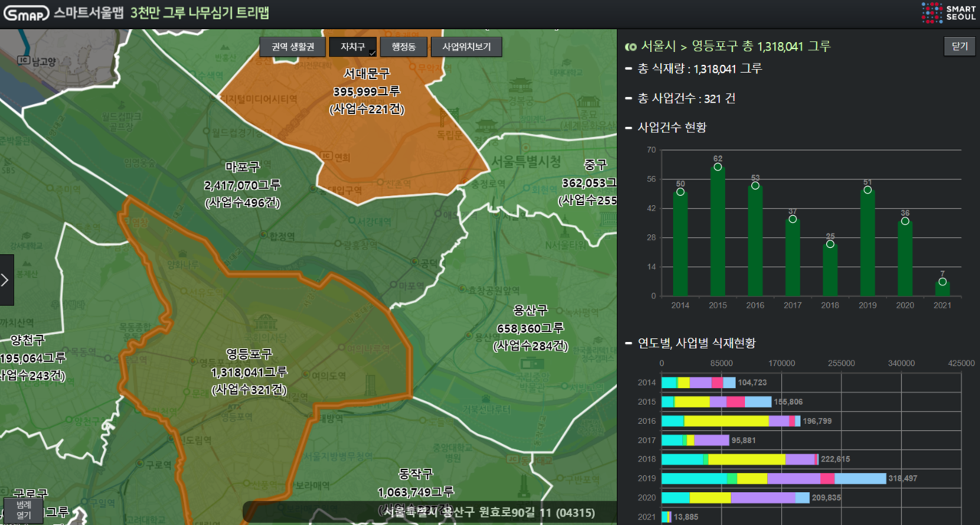Expand the hidden left sidebar panel
980x525 pixels.
coord(6,279)
